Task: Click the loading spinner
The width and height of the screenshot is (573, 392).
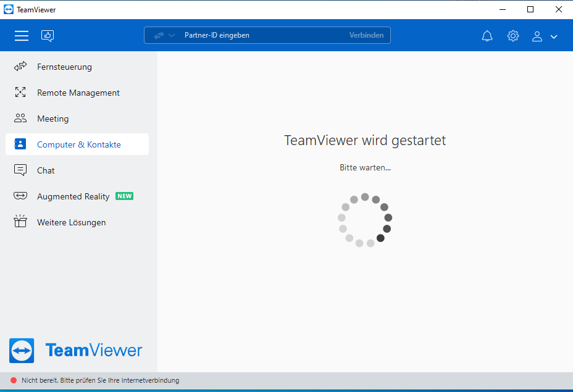Action: (x=365, y=220)
